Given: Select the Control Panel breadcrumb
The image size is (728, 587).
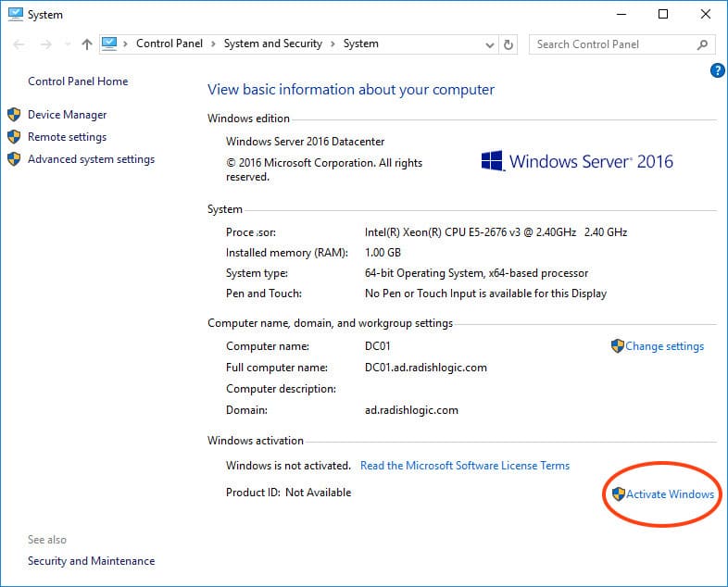Looking at the screenshot, I should click(169, 44).
